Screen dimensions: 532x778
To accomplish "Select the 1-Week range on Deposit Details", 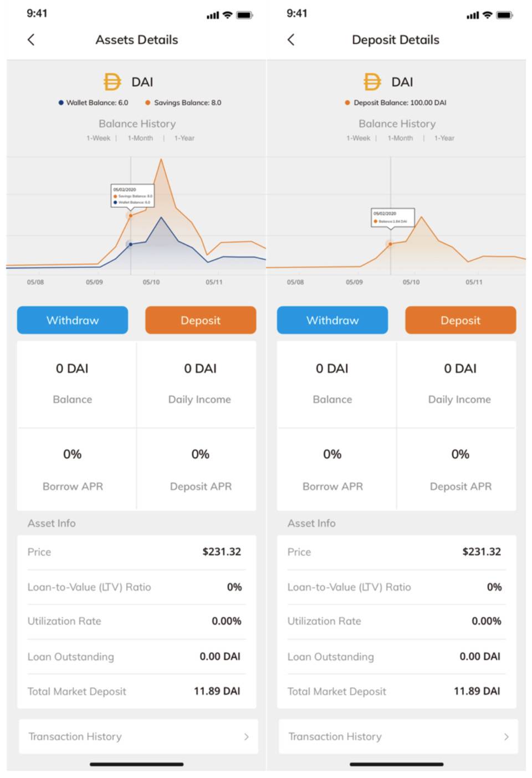I will (x=359, y=138).
